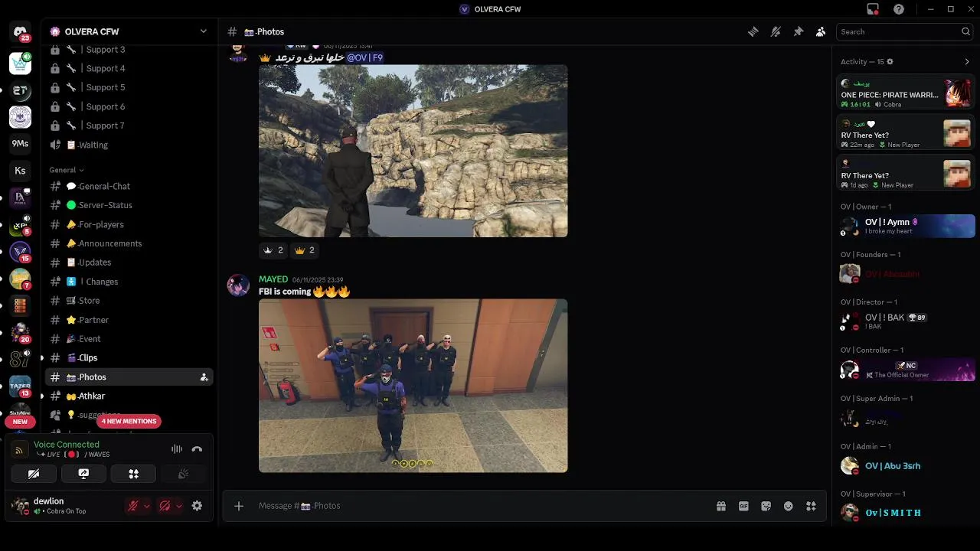
Task: Open the soundboard button
Action: 183,474
